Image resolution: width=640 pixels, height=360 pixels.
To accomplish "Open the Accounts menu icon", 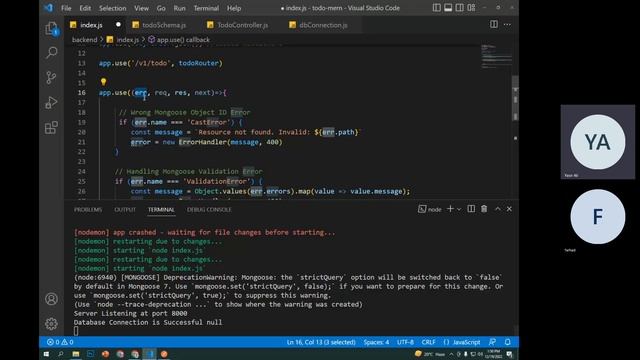I will pyautogui.click(x=51, y=299).
